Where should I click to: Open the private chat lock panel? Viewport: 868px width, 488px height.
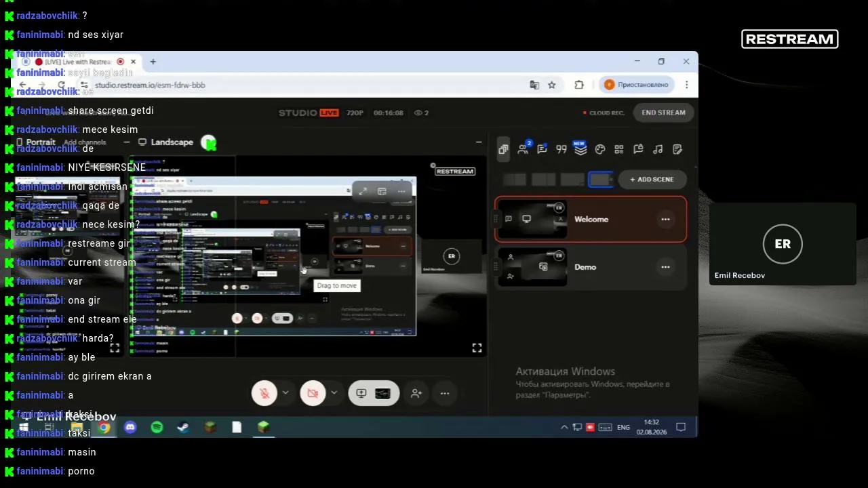coord(638,149)
